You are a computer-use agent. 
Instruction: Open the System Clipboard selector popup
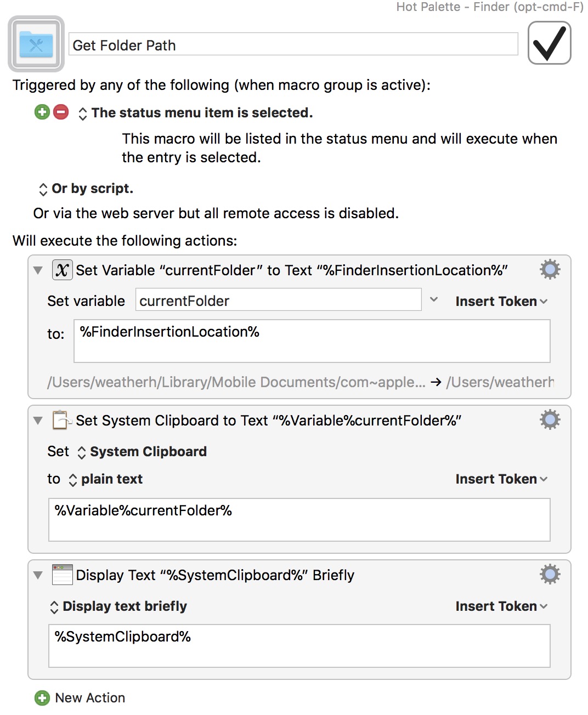142,452
